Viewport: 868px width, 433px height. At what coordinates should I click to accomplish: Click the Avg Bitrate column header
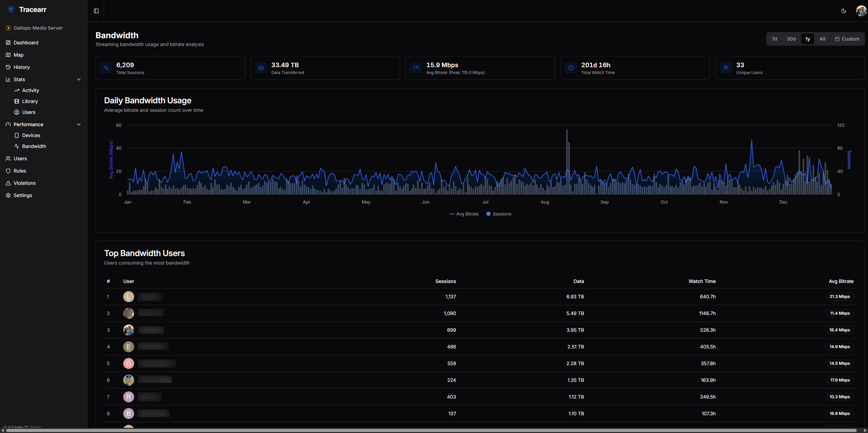tap(841, 281)
